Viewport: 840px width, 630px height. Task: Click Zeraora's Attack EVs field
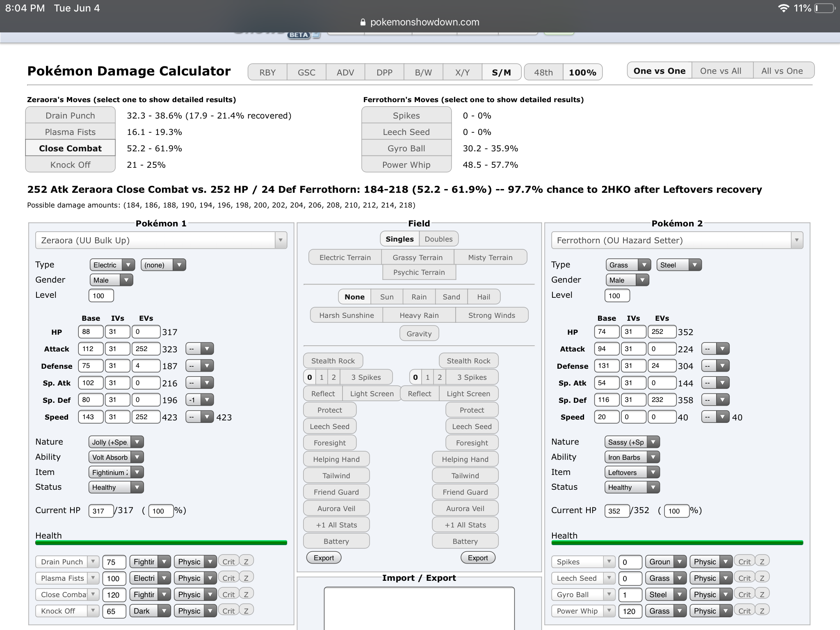[x=146, y=349]
